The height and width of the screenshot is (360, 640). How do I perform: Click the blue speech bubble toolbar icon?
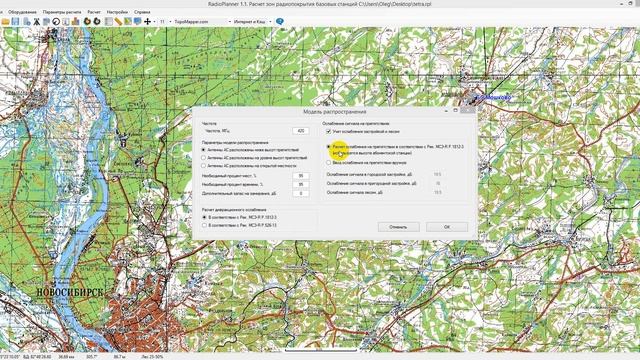[138, 22]
